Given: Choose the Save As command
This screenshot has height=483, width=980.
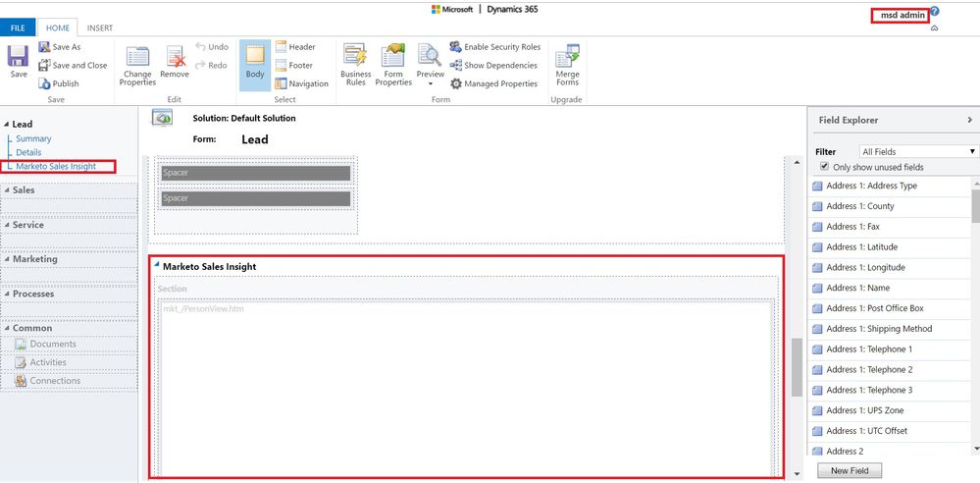Looking at the screenshot, I should click(60, 47).
